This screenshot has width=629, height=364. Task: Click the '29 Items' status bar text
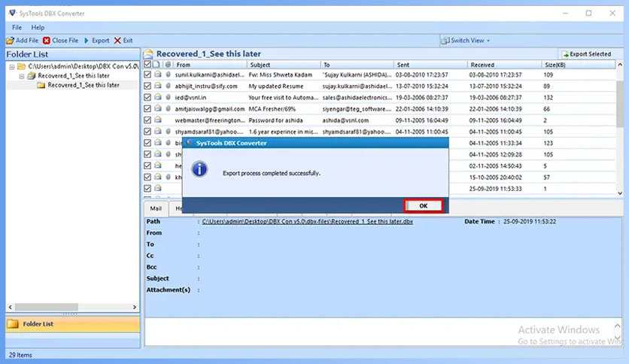(20, 355)
